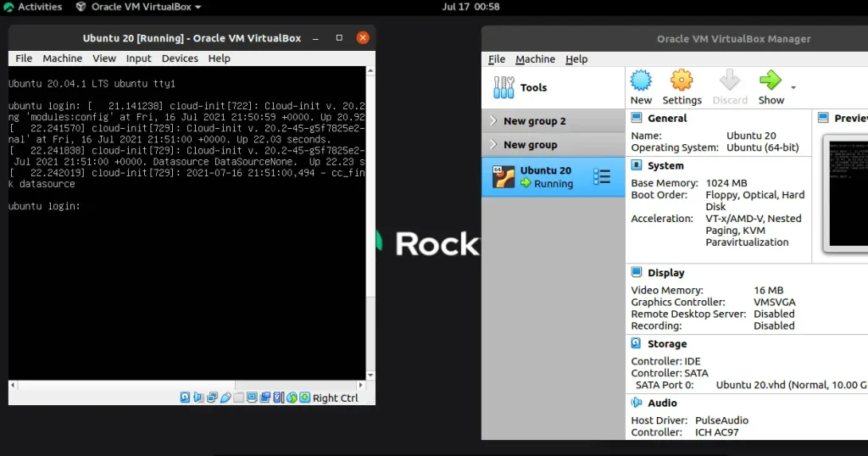Open the Ubuntu 20 machine tools list icon
The height and width of the screenshot is (456, 868).
pyautogui.click(x=601, y=177)
